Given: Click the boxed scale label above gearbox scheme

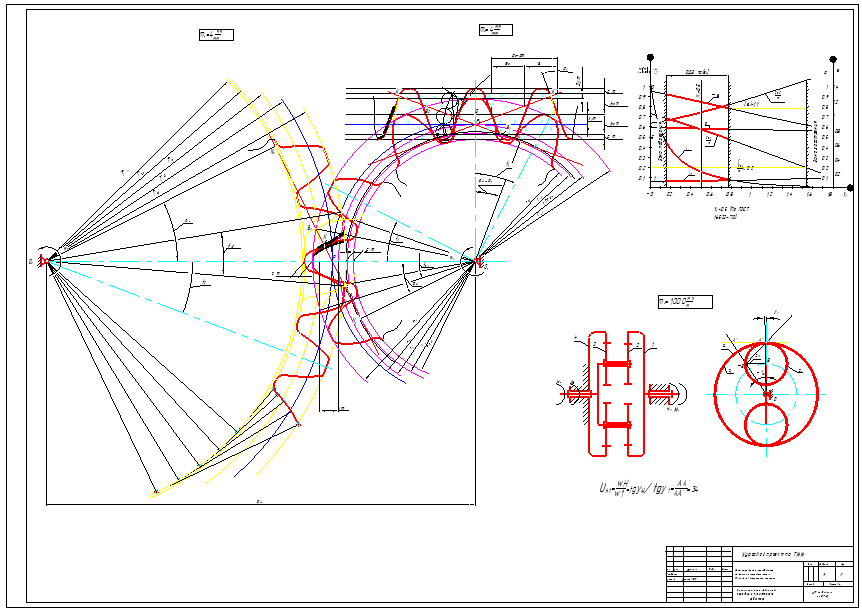Looking at the screenshot, I should (x=683, y=301).
